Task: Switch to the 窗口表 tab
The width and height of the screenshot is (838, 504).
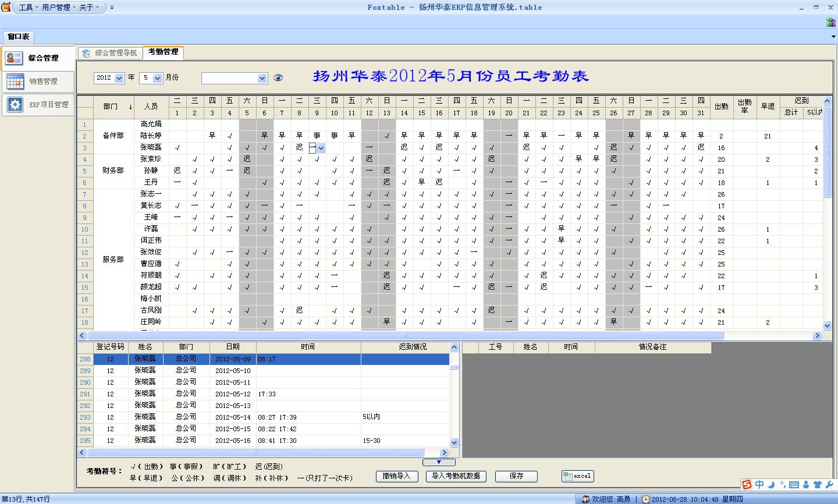Action: (x=18, y=37)
